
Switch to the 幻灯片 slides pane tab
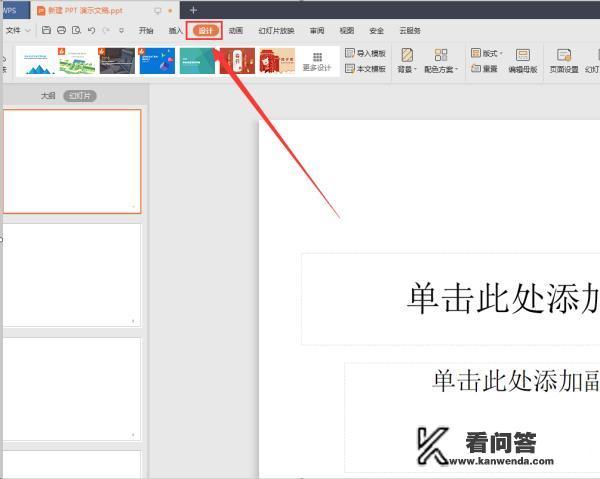click(80, 96)
